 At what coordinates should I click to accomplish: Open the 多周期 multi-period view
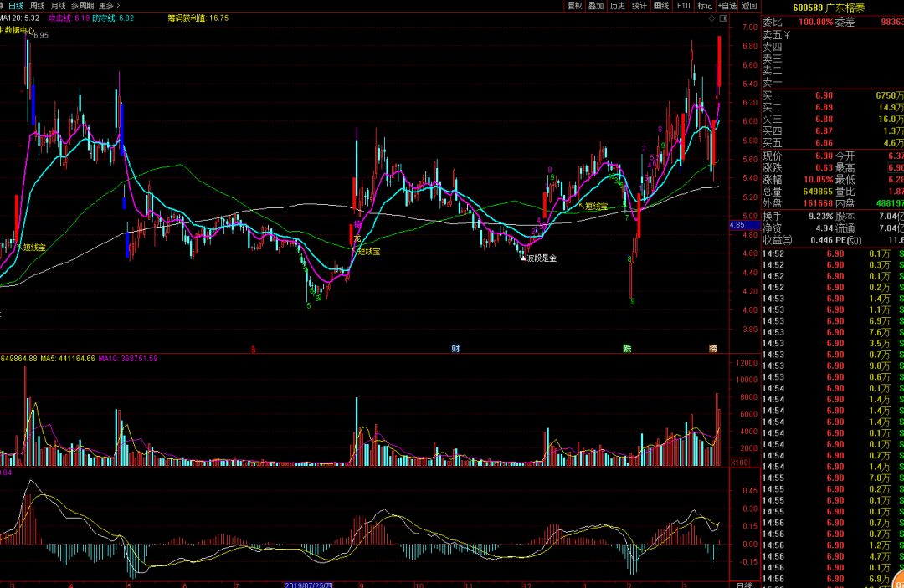(81, 5)
